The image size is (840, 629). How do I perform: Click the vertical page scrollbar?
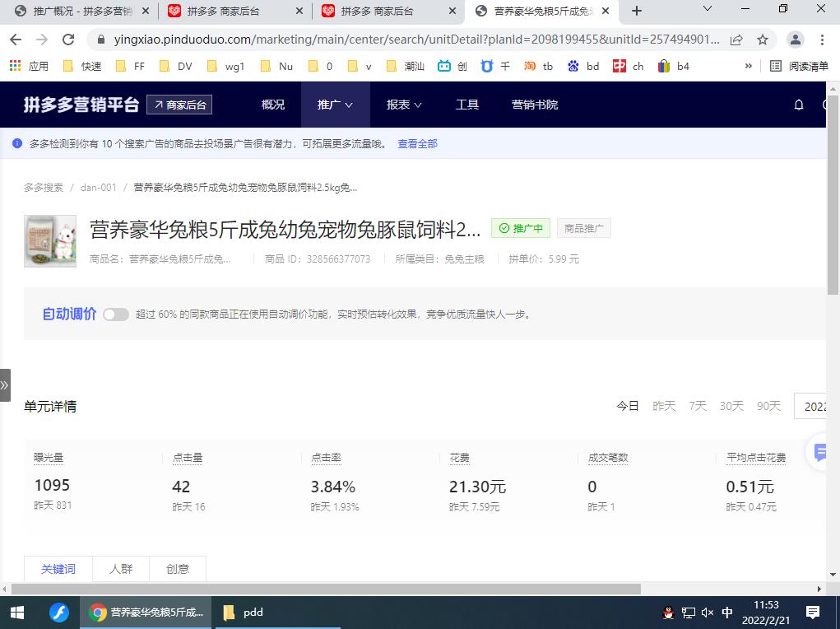click(833, 195)
